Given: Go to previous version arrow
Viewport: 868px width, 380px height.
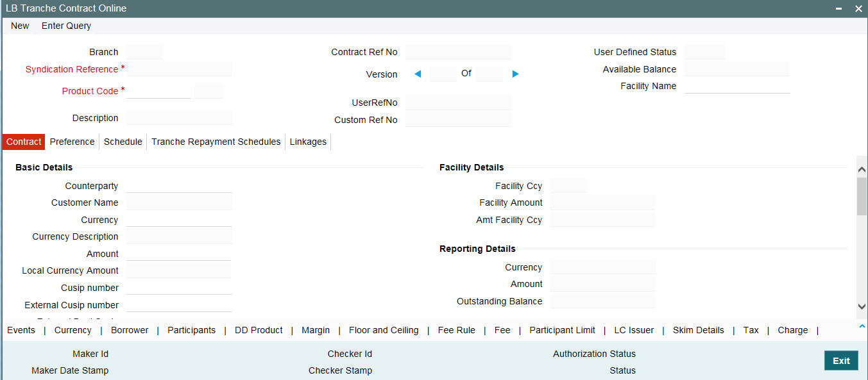Looking at the screenshot, I should pyautogui.click(x=418, y=74).
